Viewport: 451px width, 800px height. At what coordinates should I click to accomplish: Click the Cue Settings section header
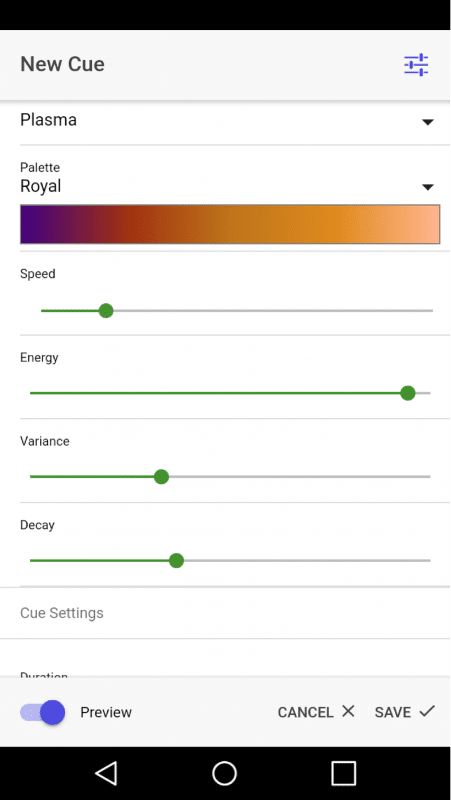pyautogui.click(x=62, y=613)
